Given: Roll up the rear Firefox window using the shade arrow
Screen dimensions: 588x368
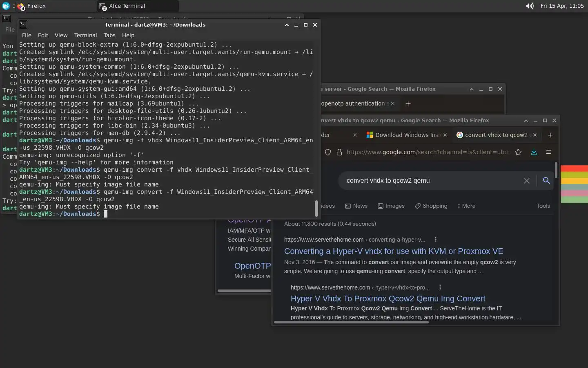Looking at the screenshot, I should (x=472, y=89).
